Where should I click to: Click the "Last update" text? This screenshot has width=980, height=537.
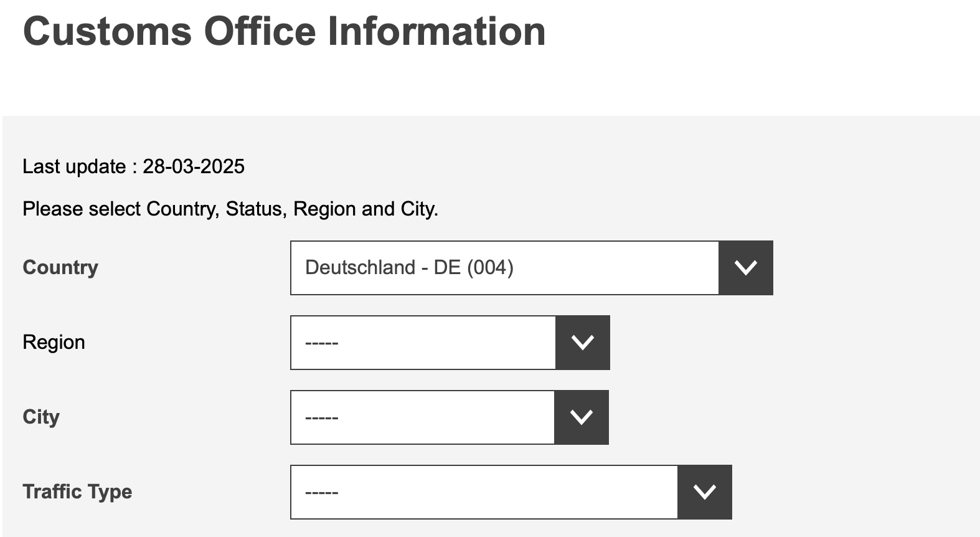[x=74, y=166]
